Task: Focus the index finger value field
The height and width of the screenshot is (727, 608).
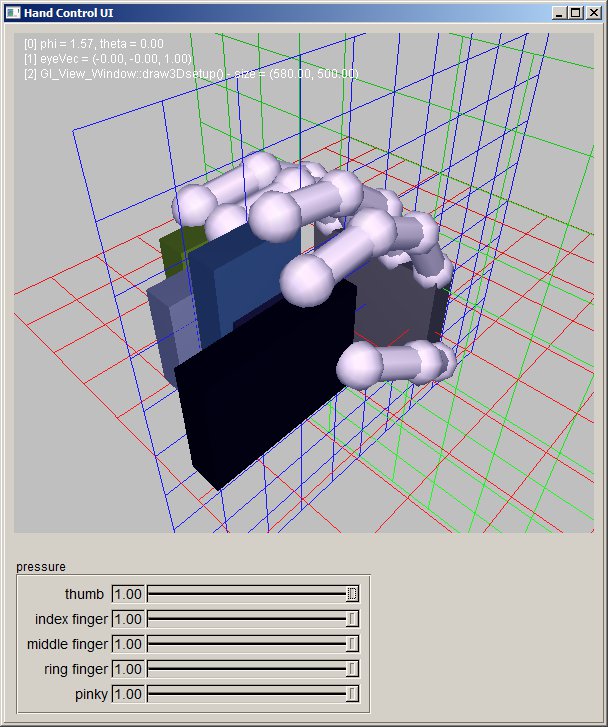Action: 129,619
